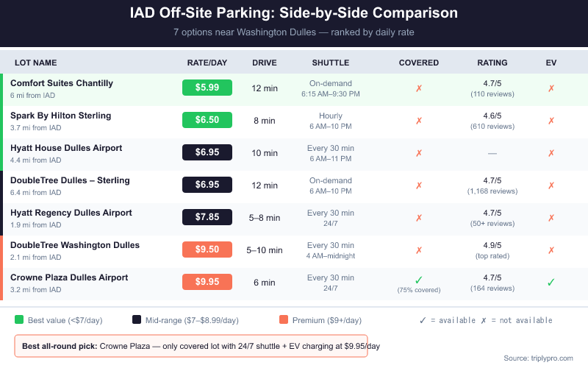The height and width of the screenshot is (368, 588).
Task: Click the RATE/DAY column header
Action: tap(207, 63)
